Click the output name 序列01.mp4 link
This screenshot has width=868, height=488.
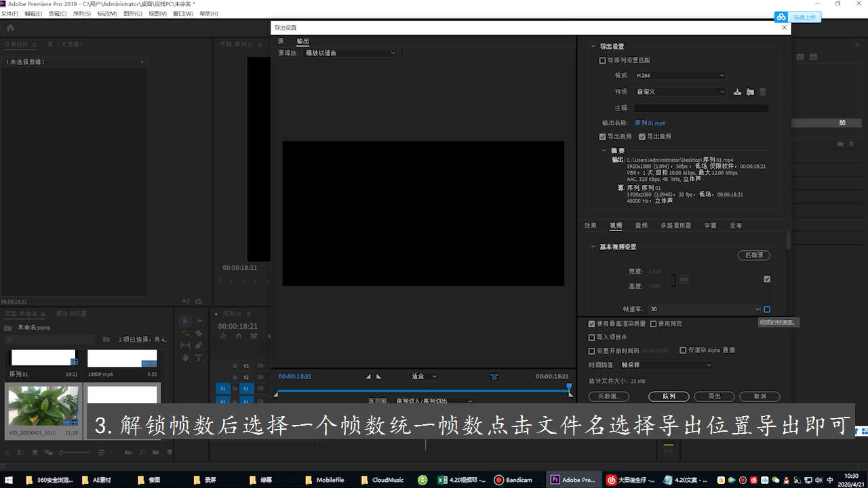click(650, 123)
